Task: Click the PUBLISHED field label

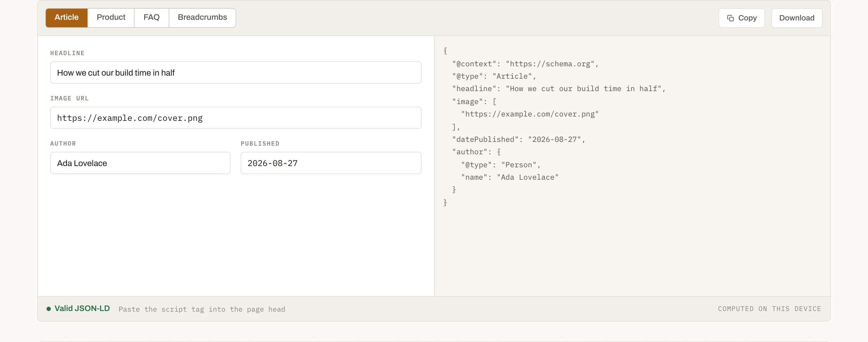Action: tap(260, 144)
